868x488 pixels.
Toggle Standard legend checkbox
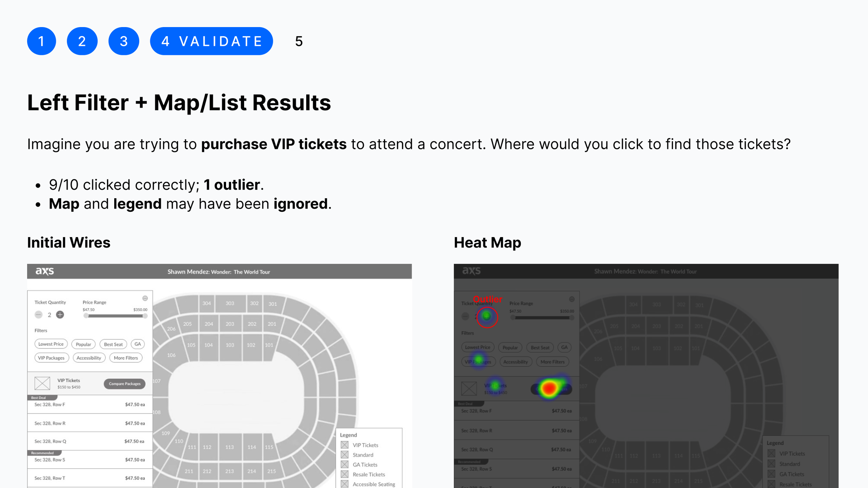[344, 455]
